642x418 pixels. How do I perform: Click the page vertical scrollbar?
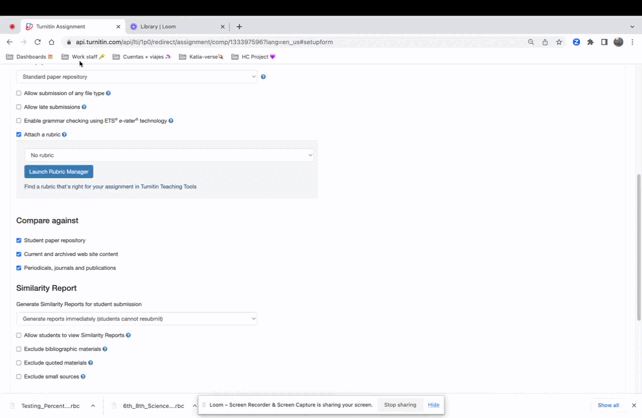(638, 247)
